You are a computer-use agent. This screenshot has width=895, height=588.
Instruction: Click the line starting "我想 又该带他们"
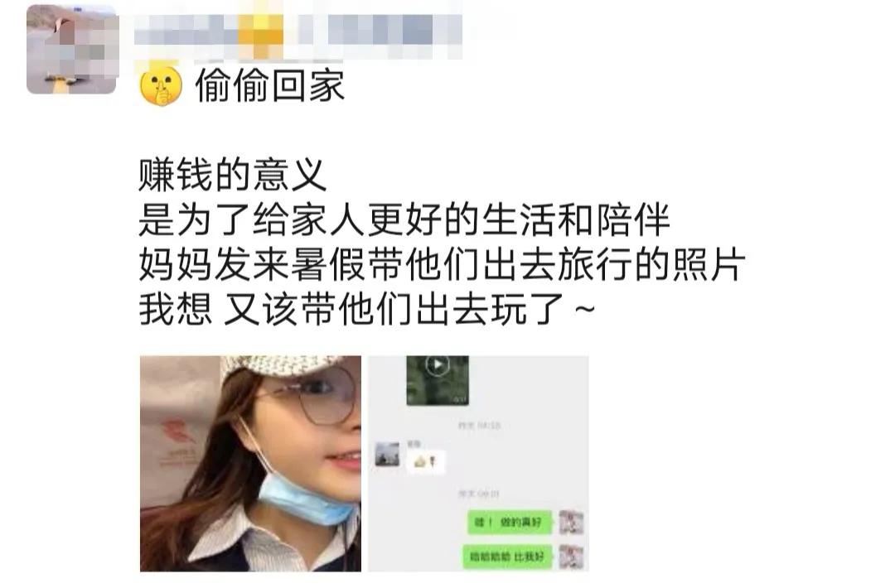(366, 309)
